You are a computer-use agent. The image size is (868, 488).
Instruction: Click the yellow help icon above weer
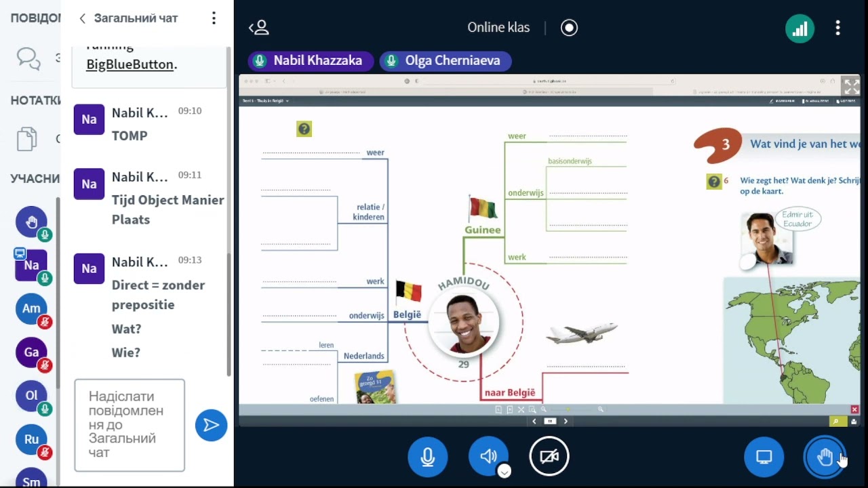tap(304, 129)
